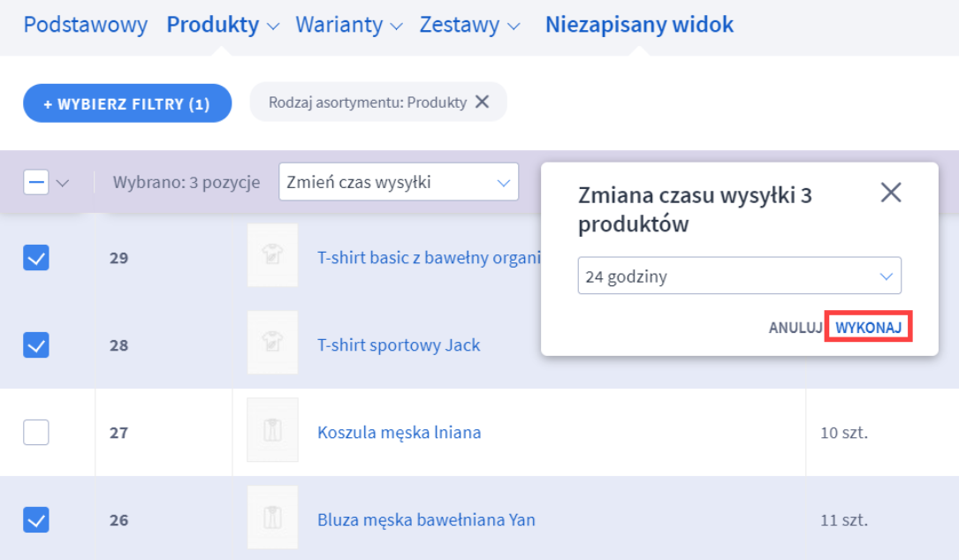Viewport: 959px width, 560px height.
Task: Click the shirt icon next to Koszula męska lniana
Action: point(272,432)
